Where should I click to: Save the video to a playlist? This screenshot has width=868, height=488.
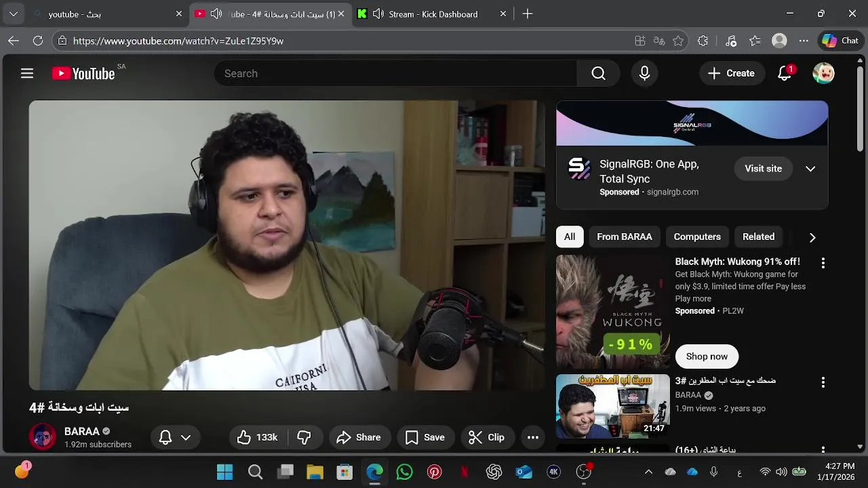click(425, 437)
